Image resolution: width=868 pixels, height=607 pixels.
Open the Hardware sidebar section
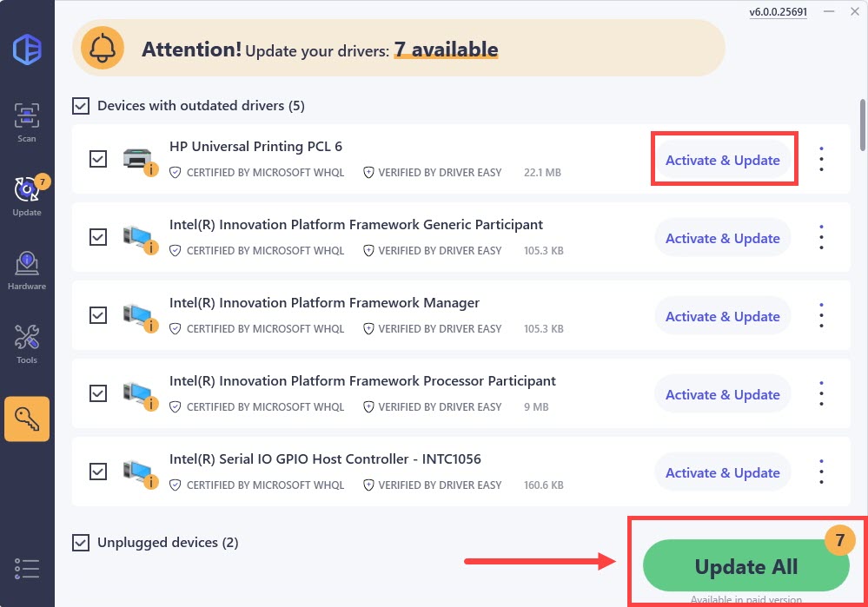pyautogui.click(x=27, y=269)
